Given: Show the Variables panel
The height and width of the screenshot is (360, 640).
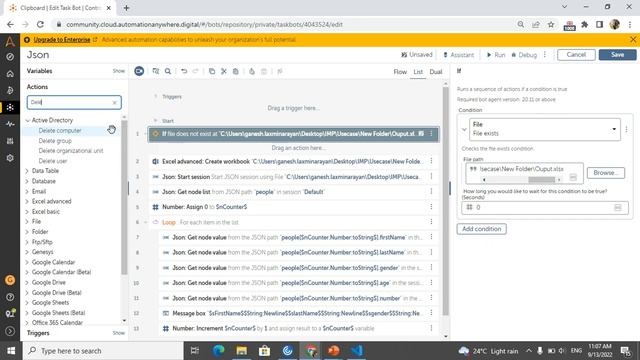Looking at the screenshot, I should [119, 71].
